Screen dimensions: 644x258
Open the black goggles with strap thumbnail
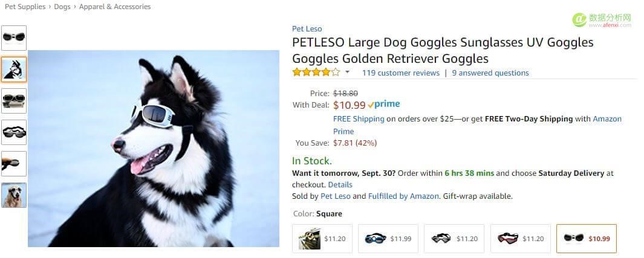pyautogui.click(x=13, y=132)
